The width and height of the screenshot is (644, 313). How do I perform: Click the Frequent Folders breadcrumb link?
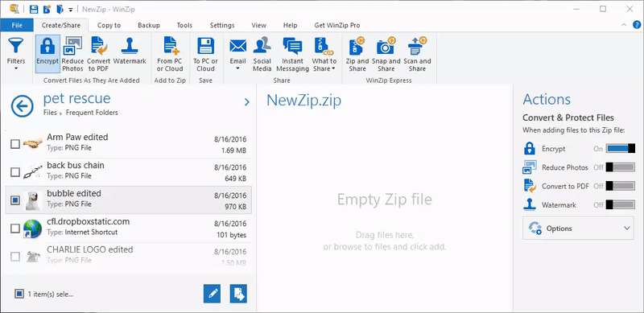[92, 113]
